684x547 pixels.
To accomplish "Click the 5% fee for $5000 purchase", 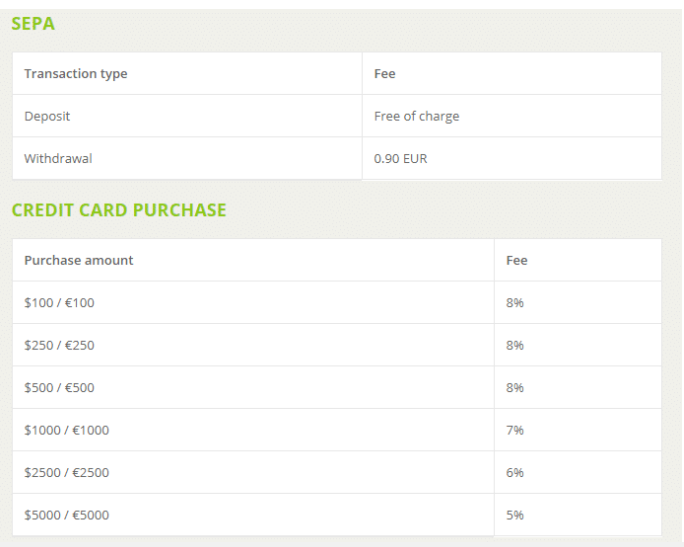I will click(x=515, y=515).
